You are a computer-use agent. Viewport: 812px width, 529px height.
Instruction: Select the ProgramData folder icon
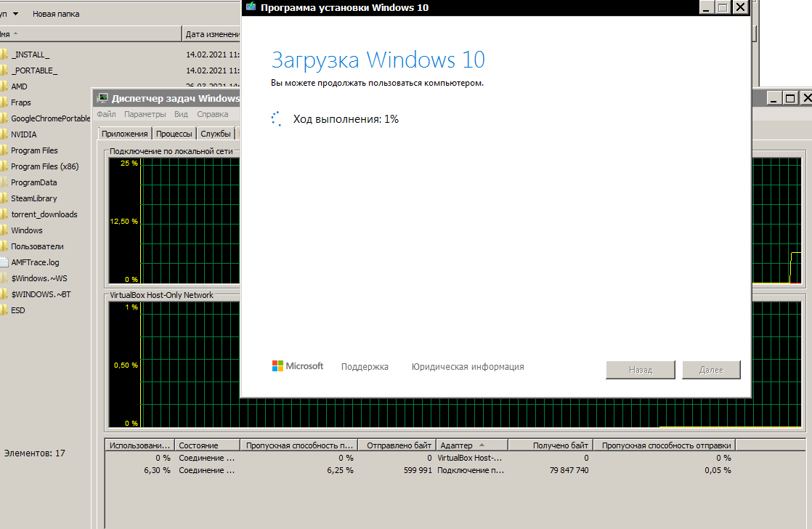4,183
